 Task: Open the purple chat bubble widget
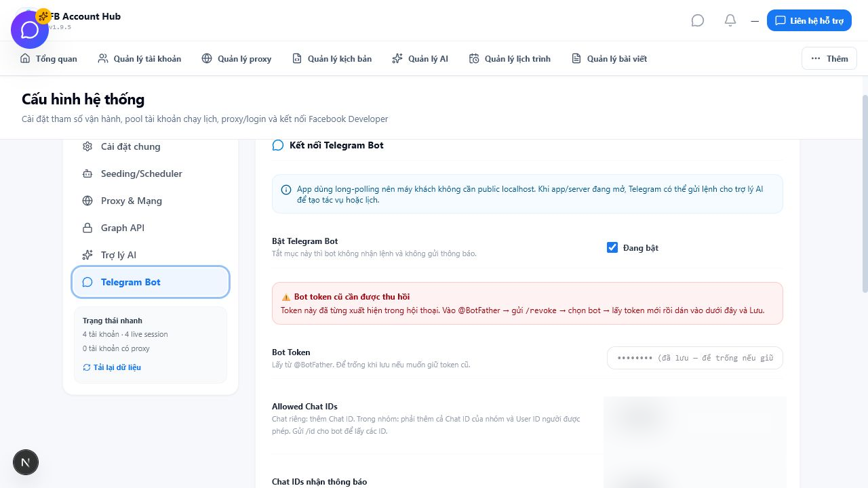tap(30, 30)
